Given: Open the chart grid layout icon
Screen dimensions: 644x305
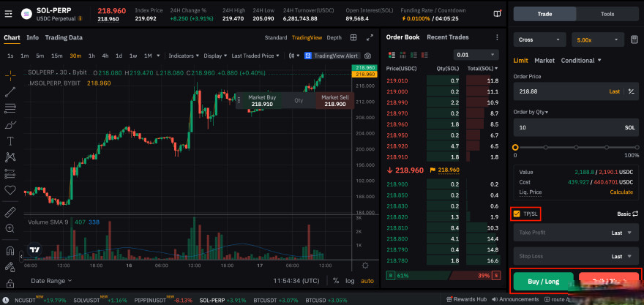Looking at the screenshot, I should 353,37.
